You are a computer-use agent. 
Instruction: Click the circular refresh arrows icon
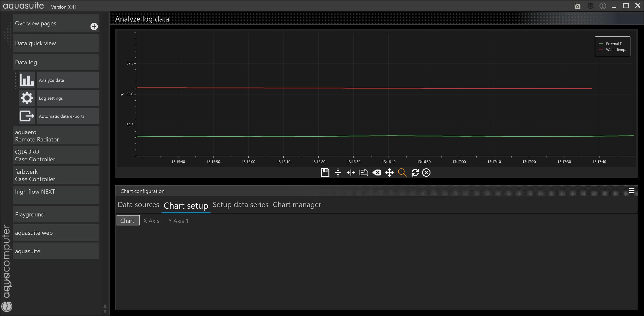415,172
